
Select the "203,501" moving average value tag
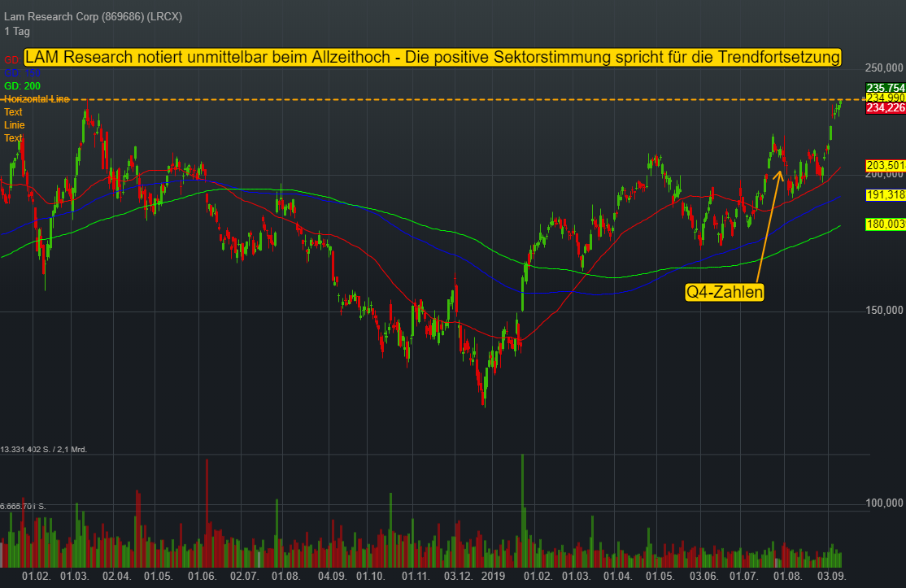(x=885, y=166)
